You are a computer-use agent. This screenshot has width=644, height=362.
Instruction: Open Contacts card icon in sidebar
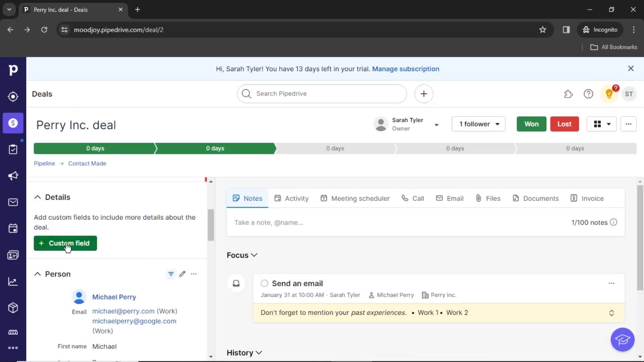[13, 255]
